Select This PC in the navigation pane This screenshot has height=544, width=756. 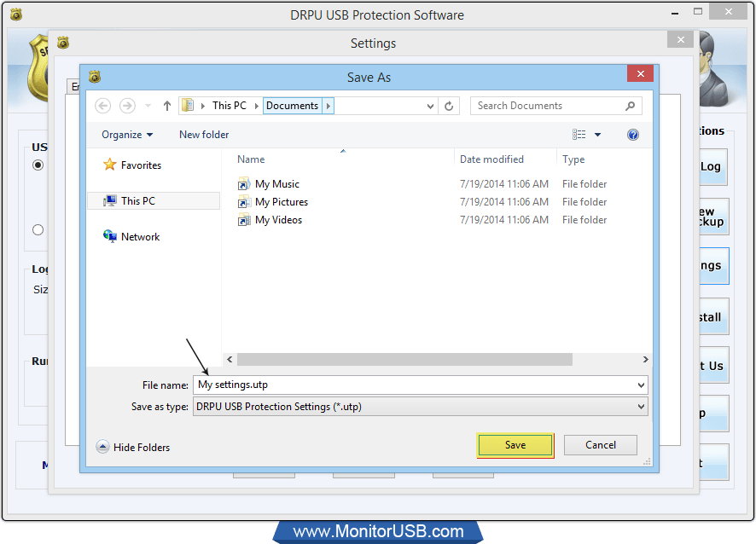click(x=154, y=201)
